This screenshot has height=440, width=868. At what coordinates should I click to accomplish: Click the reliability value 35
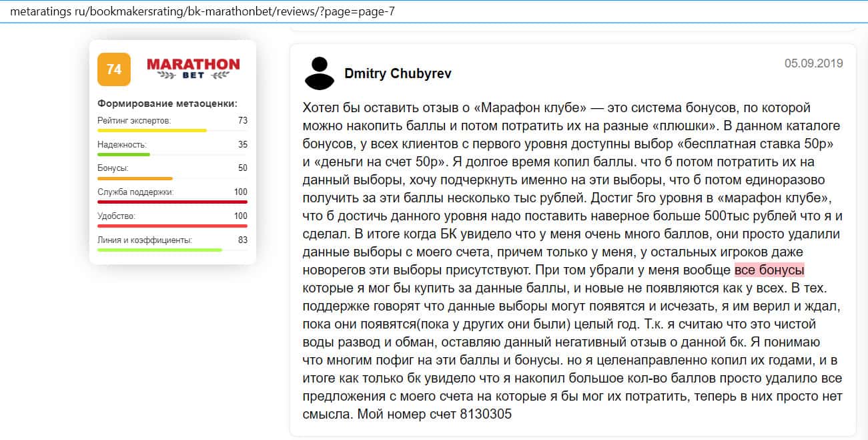(242, 144)
